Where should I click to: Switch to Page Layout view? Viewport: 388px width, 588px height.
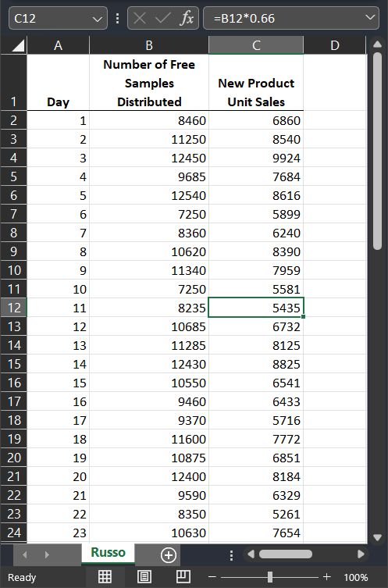click(144, 577)
